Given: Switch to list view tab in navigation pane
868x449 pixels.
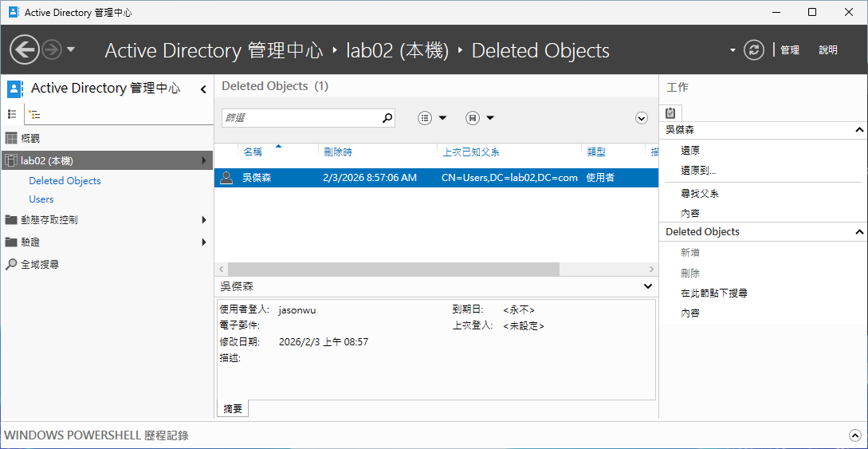Looking at the screenshot, I should pos(12,114).
